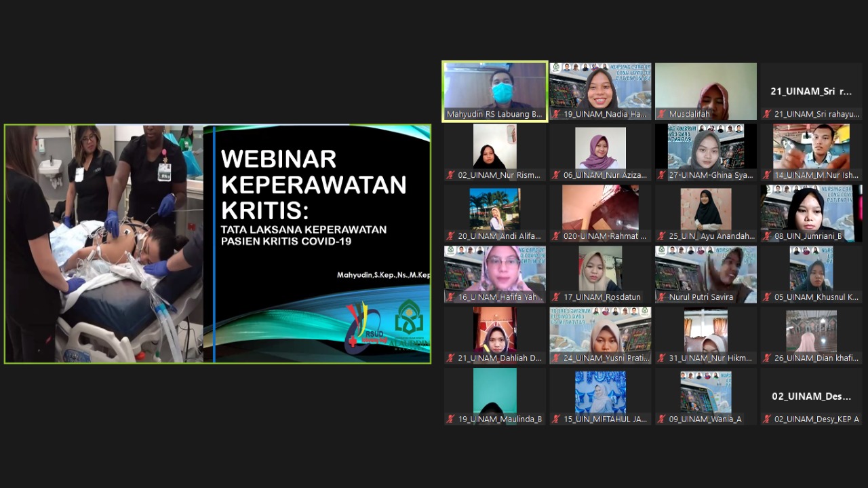Unmute participant 21_UINAM_Sri rahayu
Image resolution: width=868 pixels, height=488 pixels.
[767, 115]
